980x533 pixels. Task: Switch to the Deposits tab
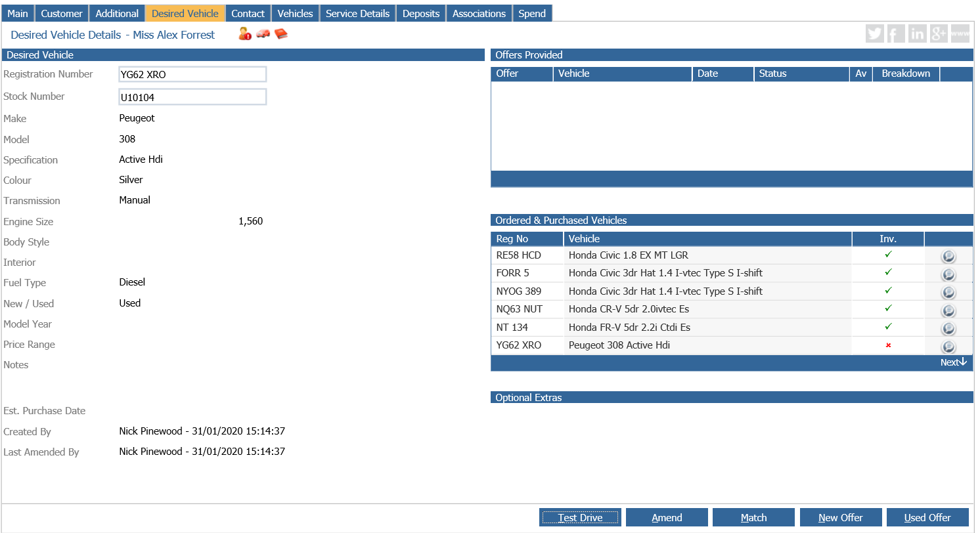(420, 12)
